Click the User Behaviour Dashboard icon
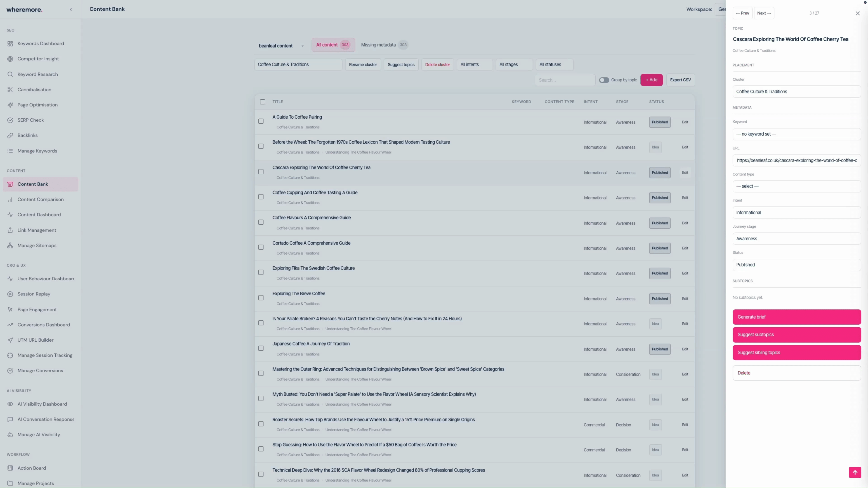The height and width of the screenshot is (488, 868). click(10, 279)
